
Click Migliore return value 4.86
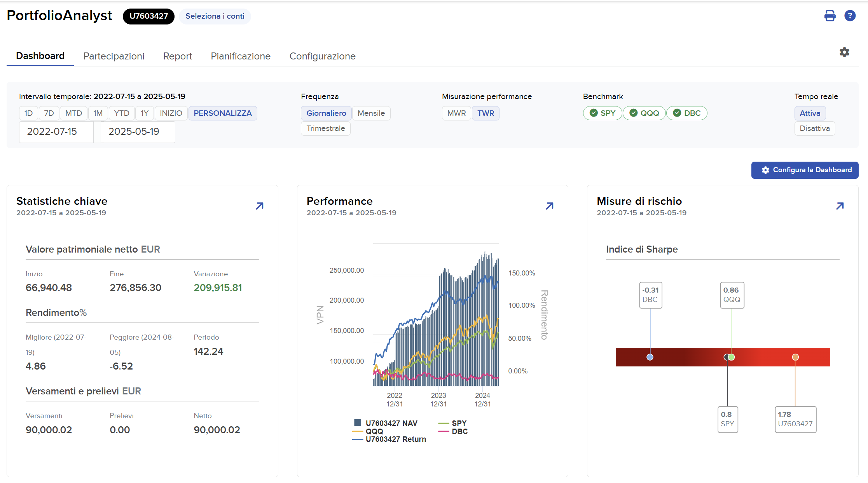36,366
